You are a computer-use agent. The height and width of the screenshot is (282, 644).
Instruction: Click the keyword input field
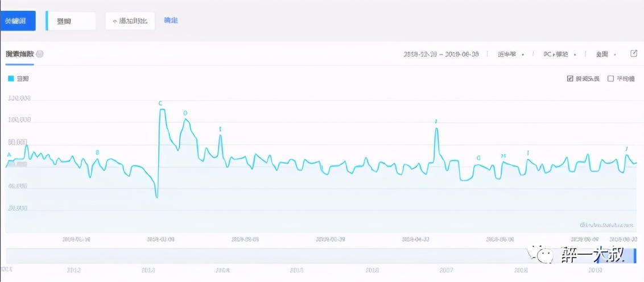(72, 21)
